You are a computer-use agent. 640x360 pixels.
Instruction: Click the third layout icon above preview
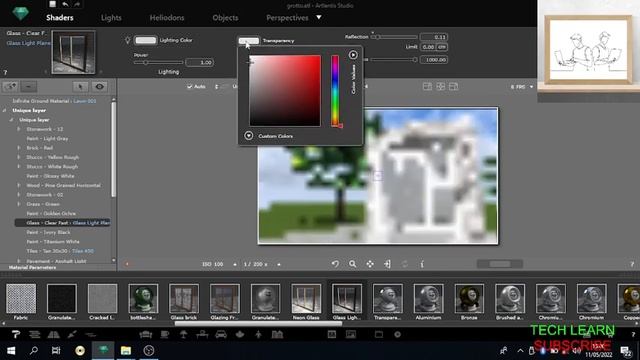pos(453,87)
